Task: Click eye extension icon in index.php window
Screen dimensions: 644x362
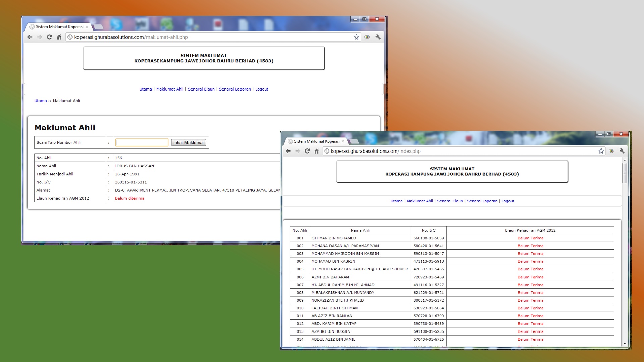Action: 611,151
